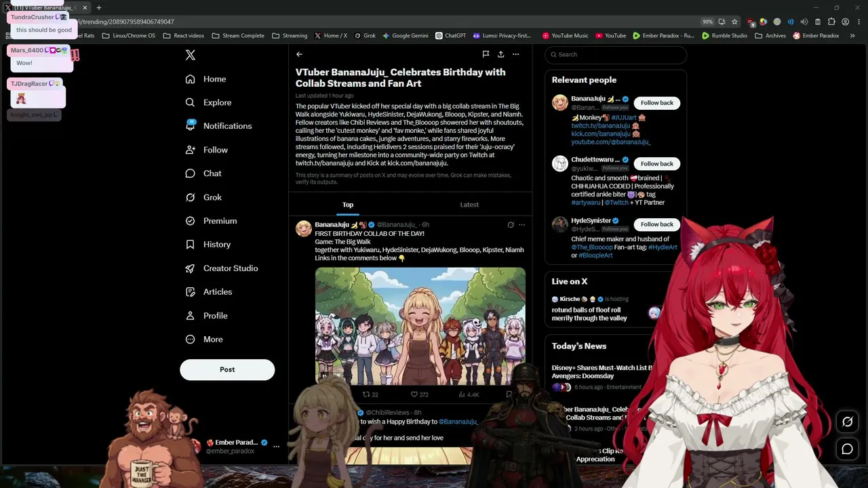The height and width of the screenshot is (488, 868).
Task: Click the Grok icon on BananaJuju post
Action: [x=511, y=225]
